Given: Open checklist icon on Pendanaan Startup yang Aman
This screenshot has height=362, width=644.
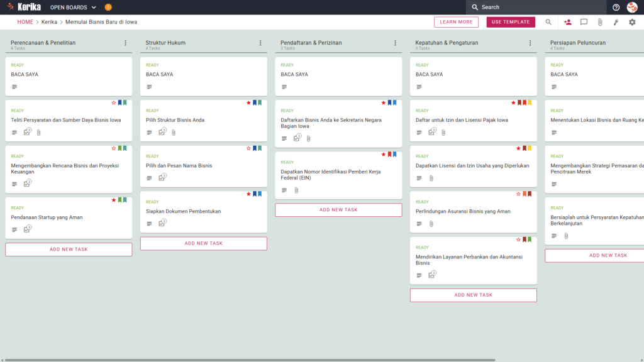Looking at the screenshot, I should 27,229.
